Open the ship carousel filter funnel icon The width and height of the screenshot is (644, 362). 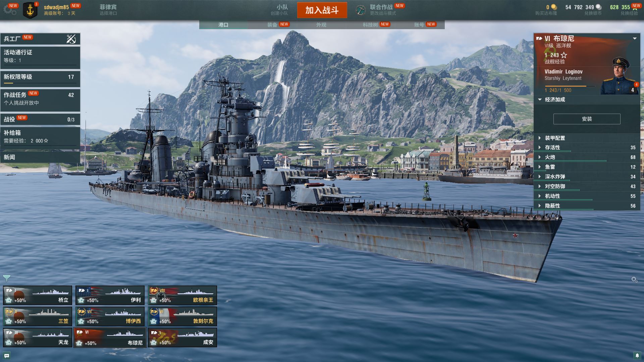coord(6,278)
